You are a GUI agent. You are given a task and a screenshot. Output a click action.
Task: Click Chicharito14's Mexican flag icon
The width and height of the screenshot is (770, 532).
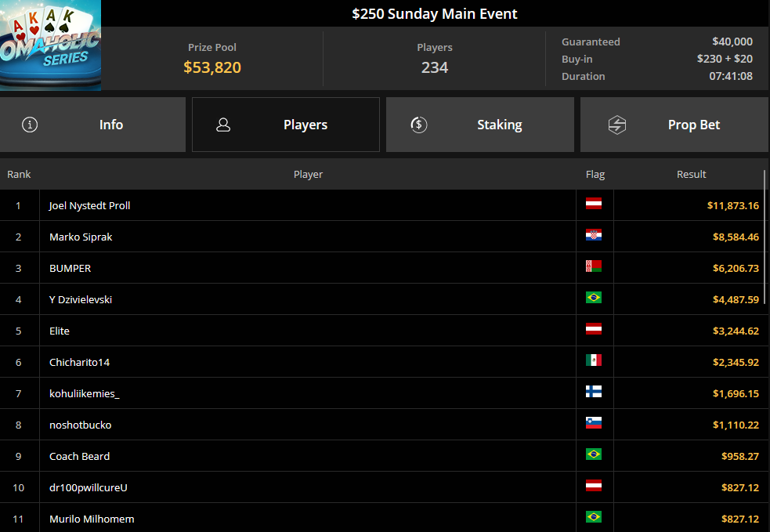pyautogui.click(x=593, y=360)
